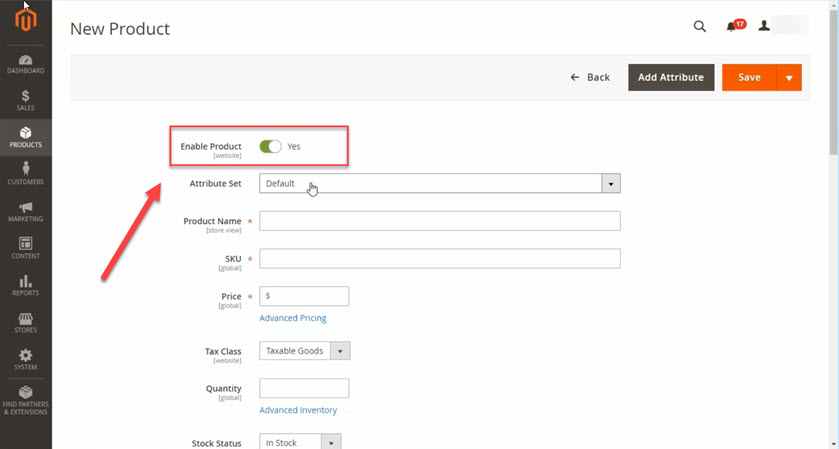Click the Add Attribute button
This screenshot has height=449, width=839.
click(671, 78)
